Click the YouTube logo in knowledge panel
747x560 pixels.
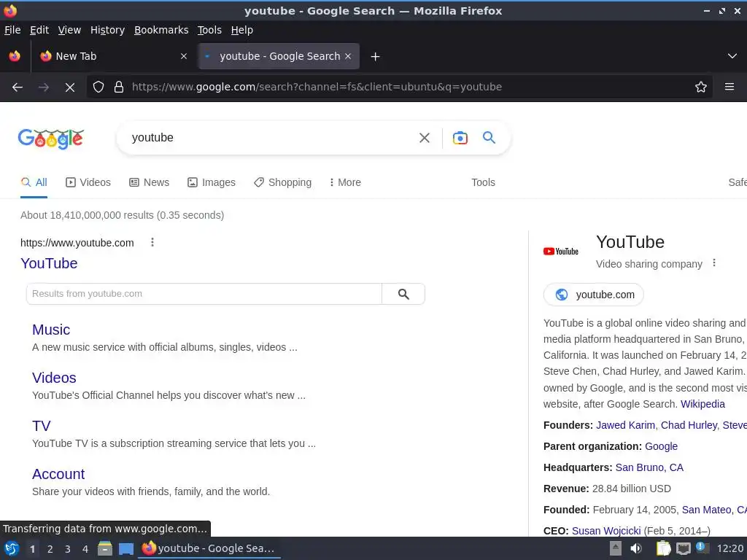coord(561,252)
